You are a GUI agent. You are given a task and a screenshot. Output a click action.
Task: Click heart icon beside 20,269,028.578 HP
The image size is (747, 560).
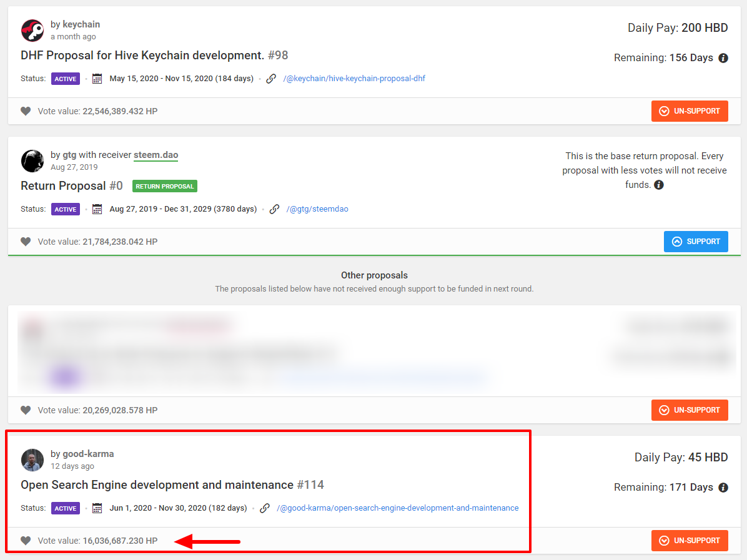click(x=26, y=410)
